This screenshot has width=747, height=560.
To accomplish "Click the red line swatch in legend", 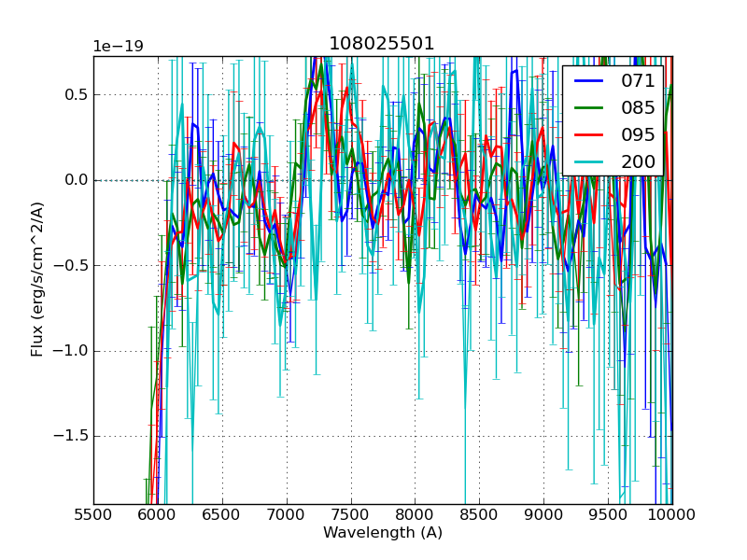I will pos(590,134).
